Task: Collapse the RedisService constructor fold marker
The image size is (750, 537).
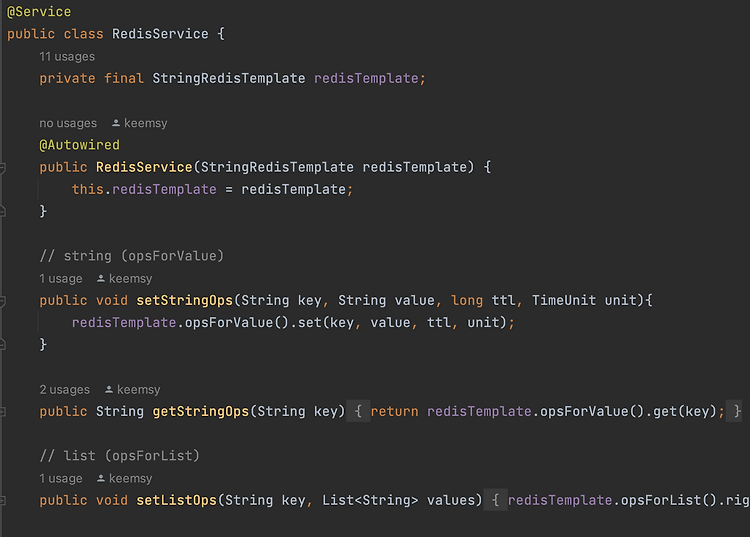Action: (x=2, y=167)
